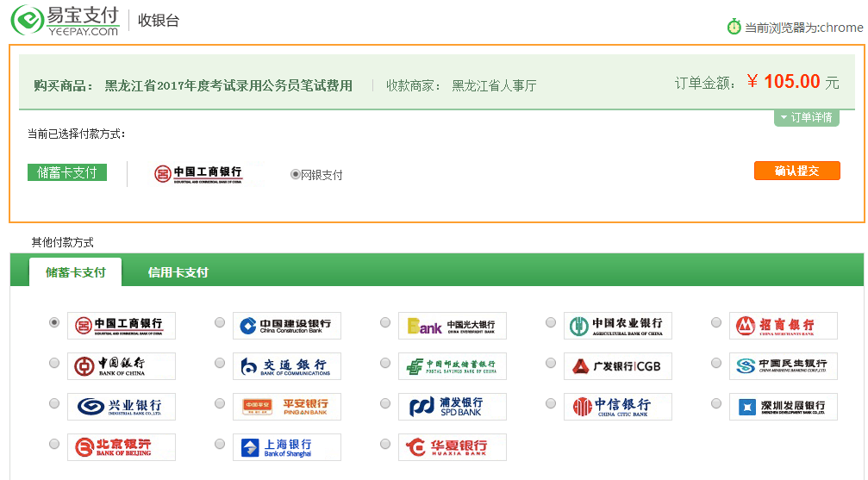
Task: Click the green 储蓄卡支付 label badge
Action: pyautogui.click(x=67, y=172)
